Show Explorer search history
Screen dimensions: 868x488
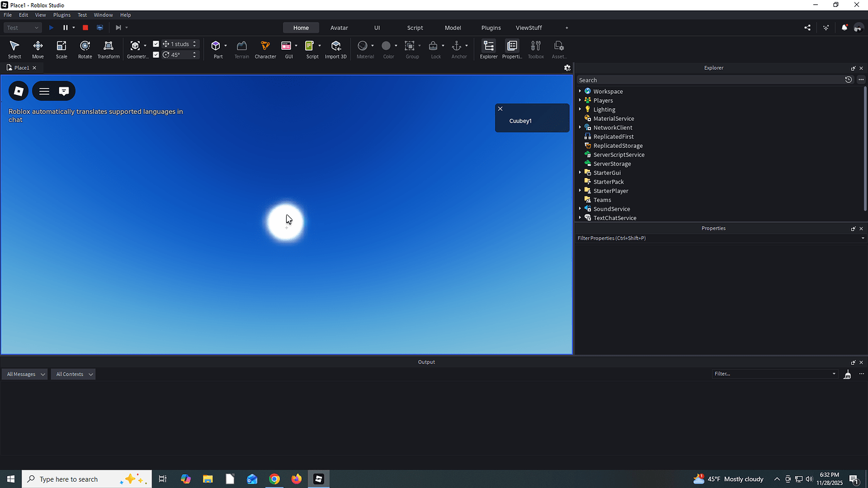(849, 80)
